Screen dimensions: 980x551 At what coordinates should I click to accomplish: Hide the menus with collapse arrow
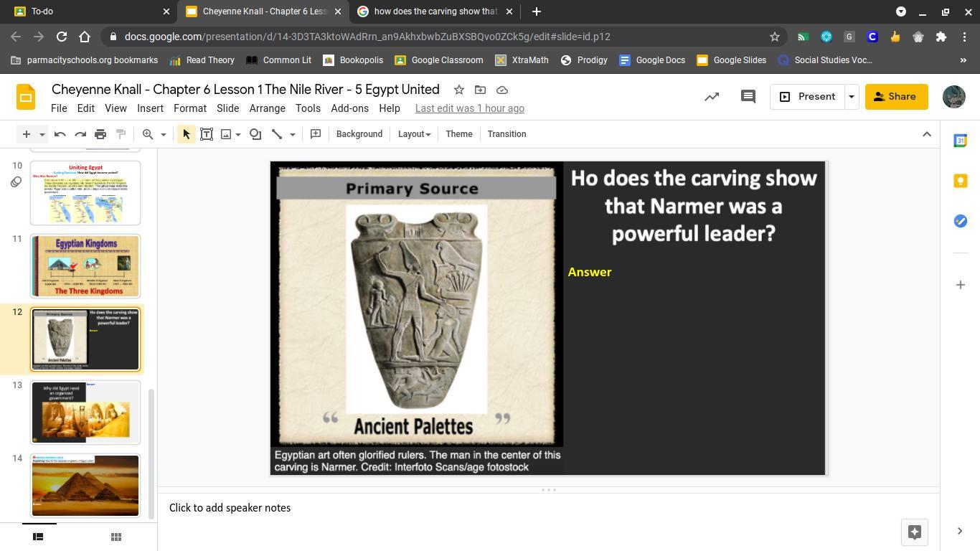pos(926,134)
